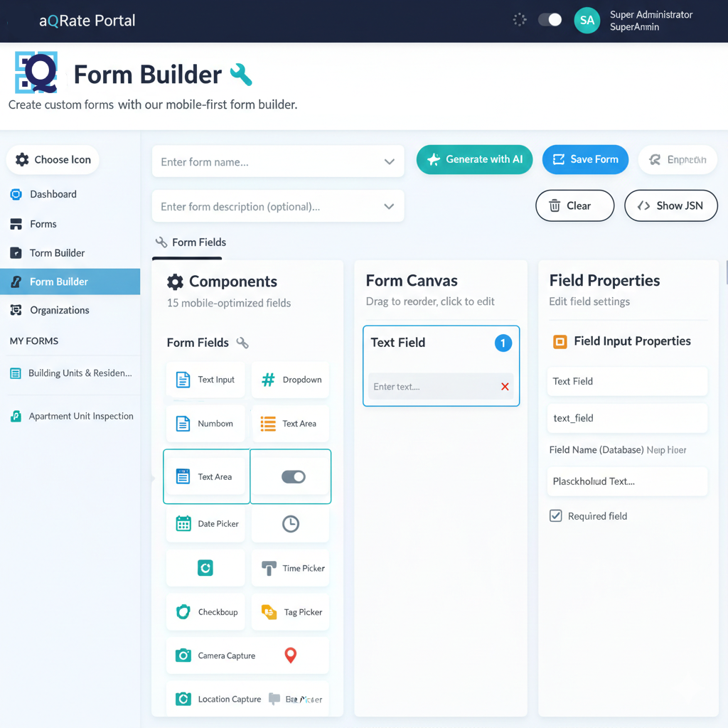
Task: Select the Text Field card on canvas
Action: (x=441, y=366)
